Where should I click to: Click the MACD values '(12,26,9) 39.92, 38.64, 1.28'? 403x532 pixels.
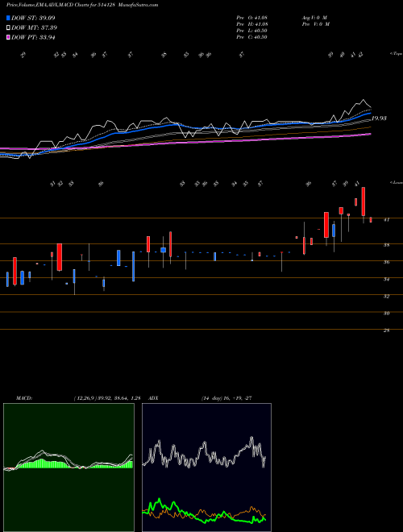pos(107,398)
